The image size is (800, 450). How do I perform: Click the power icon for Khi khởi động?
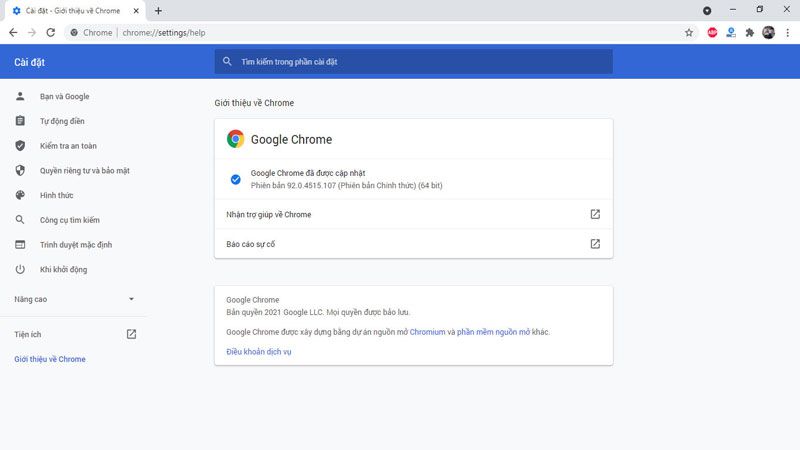coord(20,269)
